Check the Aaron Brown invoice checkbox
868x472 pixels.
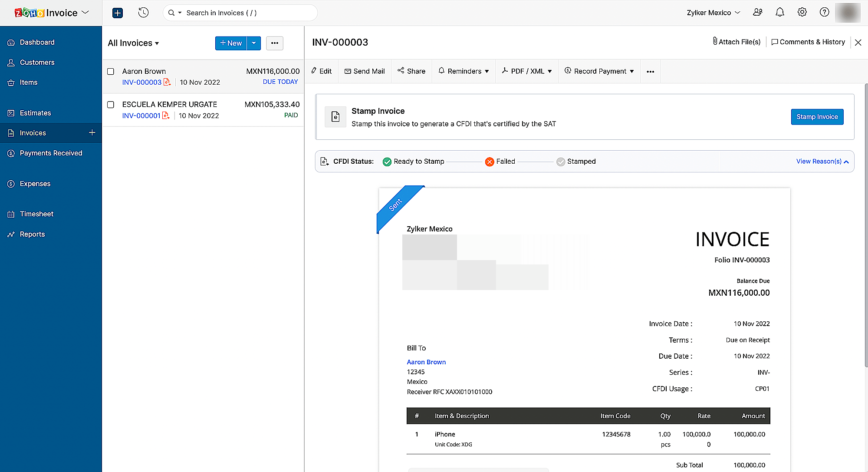pos(111,71)
